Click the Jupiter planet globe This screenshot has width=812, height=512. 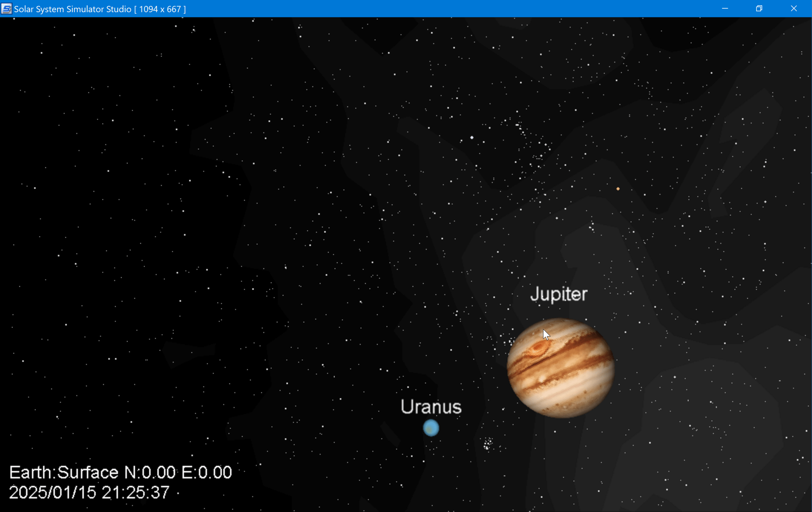tap(560, 368)
